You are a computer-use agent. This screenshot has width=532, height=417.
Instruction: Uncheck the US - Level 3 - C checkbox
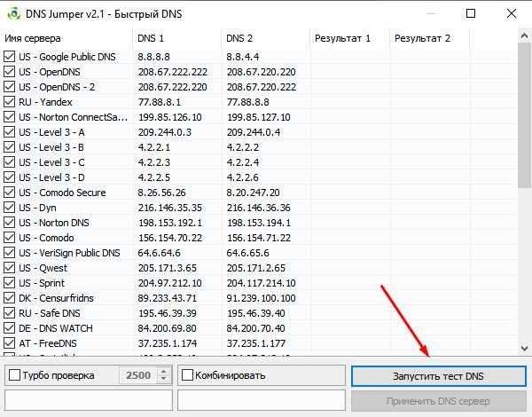pyautogui.click(x=9, y=162)
